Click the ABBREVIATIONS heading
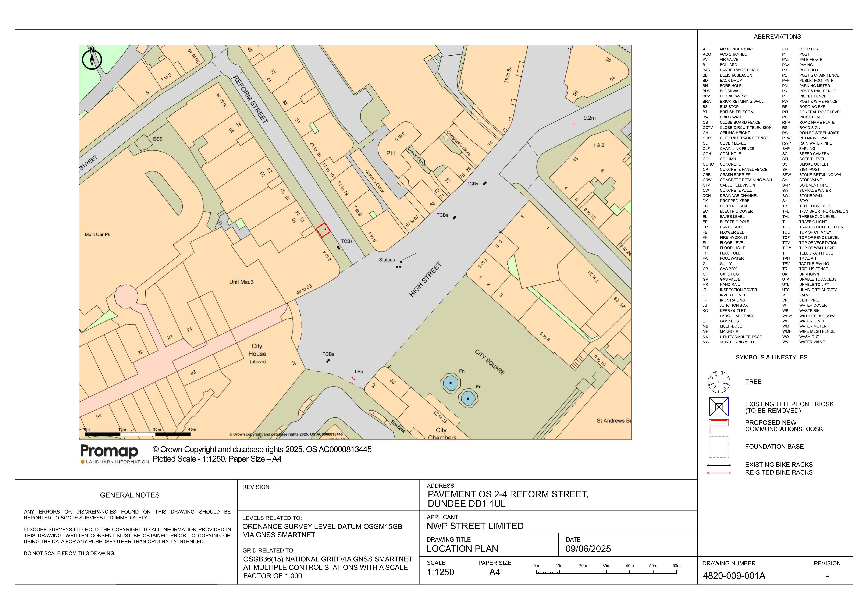Screen dimensions: 868x614 tap(777, 37)
